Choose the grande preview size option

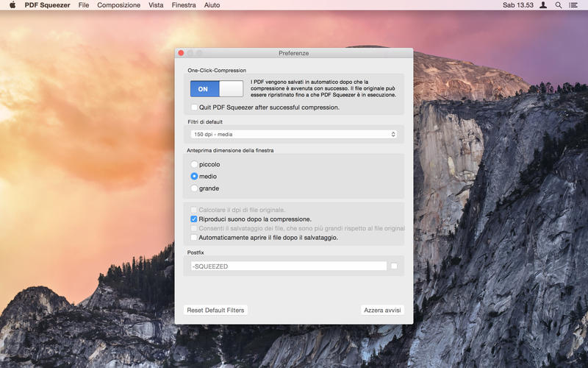pyautogui.click(x=194, y=188)
